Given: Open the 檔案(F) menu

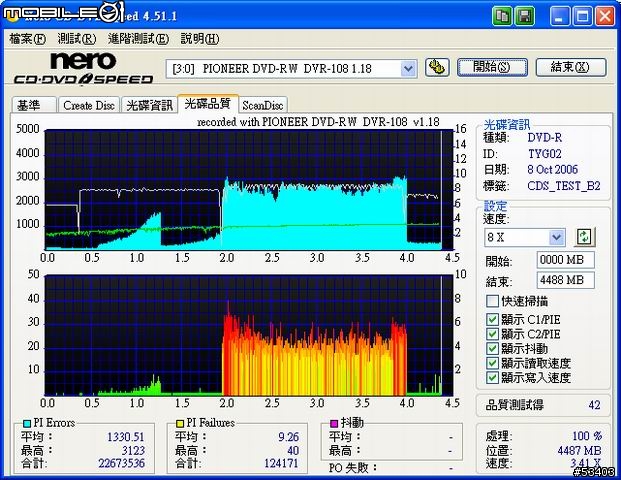Looking at the screenshot, I should [27, 39].
